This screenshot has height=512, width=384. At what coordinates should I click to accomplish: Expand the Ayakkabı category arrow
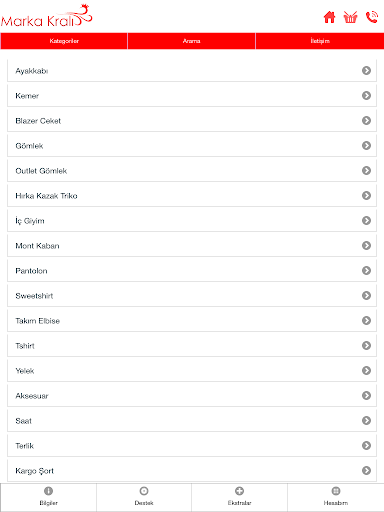coord(366,70)
